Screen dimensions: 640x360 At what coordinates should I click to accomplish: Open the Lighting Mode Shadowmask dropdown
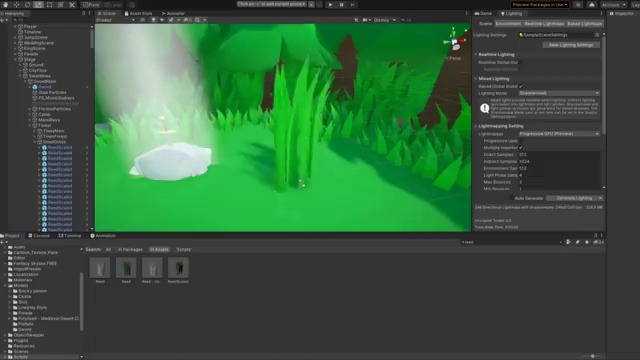pos(559,93)
